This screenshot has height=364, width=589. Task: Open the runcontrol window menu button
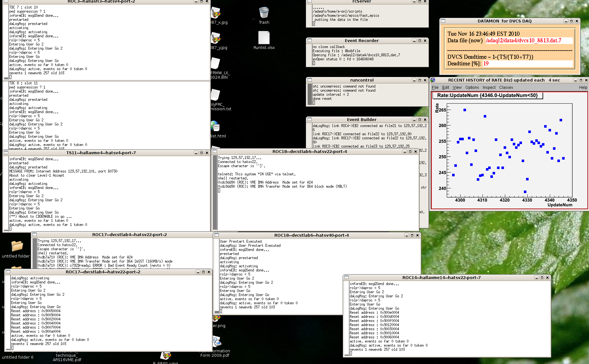coord(310,80)
